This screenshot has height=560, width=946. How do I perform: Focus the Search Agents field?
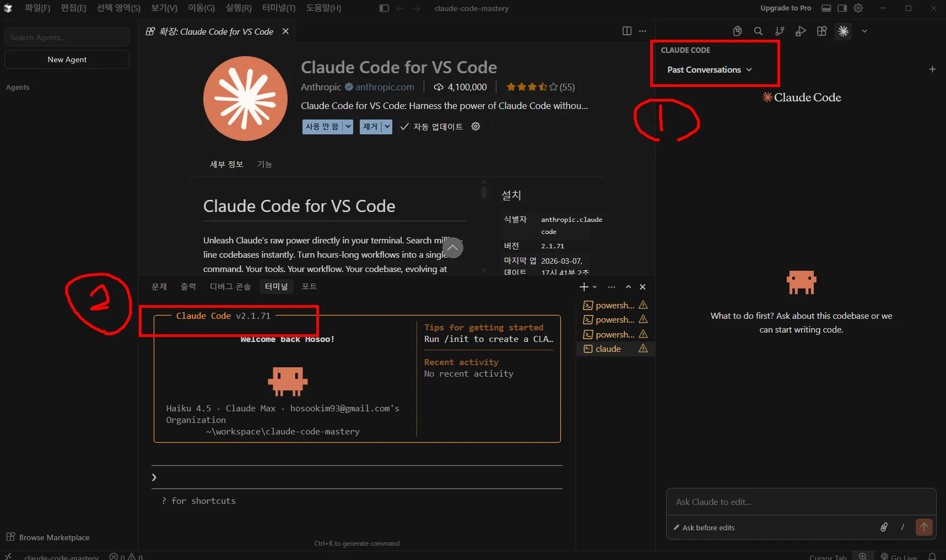click(x=67, y=37)
